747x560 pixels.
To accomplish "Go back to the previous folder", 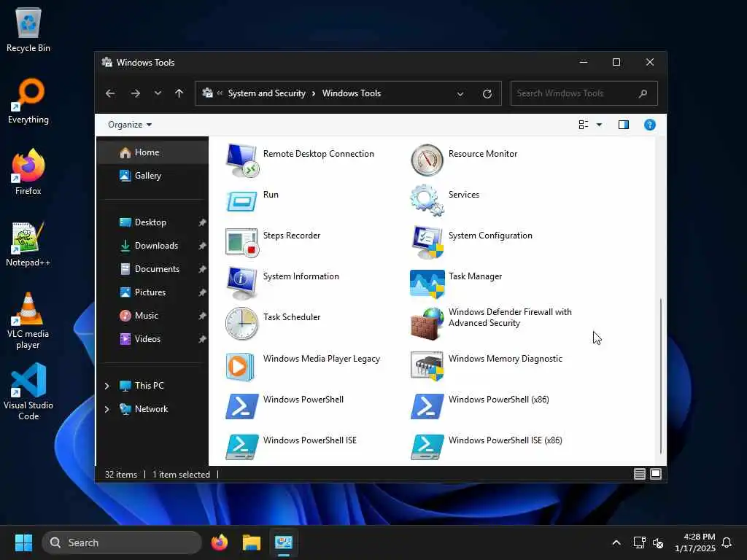I will pyautogui.click(x=110, y=93).
